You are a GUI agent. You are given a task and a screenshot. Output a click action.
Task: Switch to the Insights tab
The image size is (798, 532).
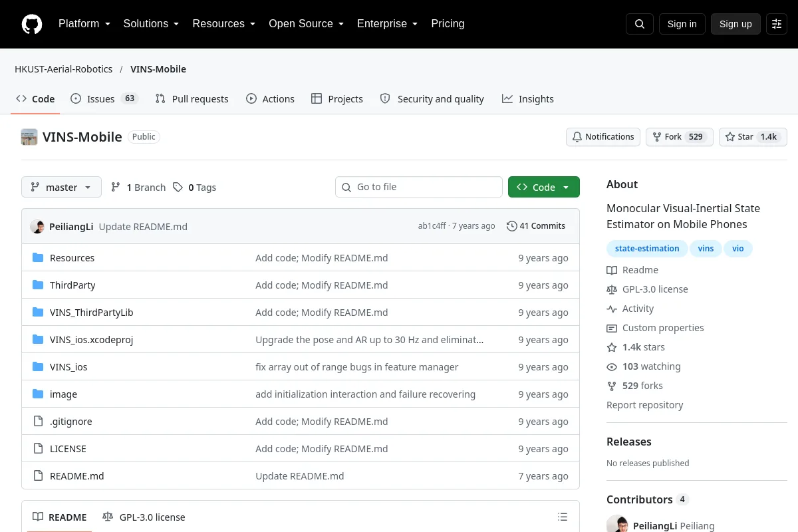528,99
